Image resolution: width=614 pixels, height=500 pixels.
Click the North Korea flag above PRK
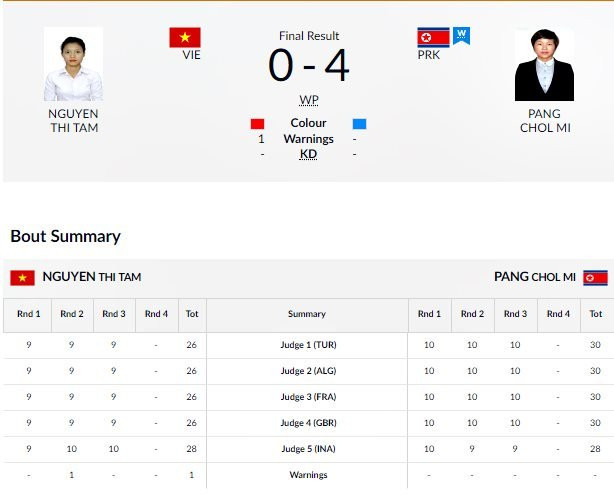[x=432, y=38]
